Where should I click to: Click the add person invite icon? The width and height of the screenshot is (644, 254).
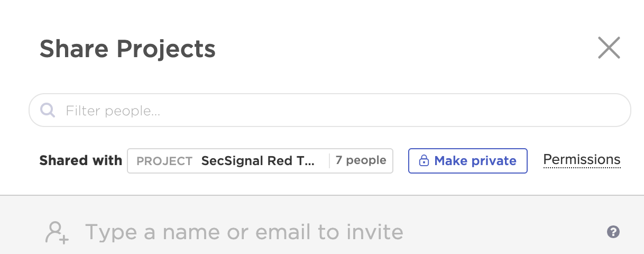pyautogui.click(x=57, y=232)
